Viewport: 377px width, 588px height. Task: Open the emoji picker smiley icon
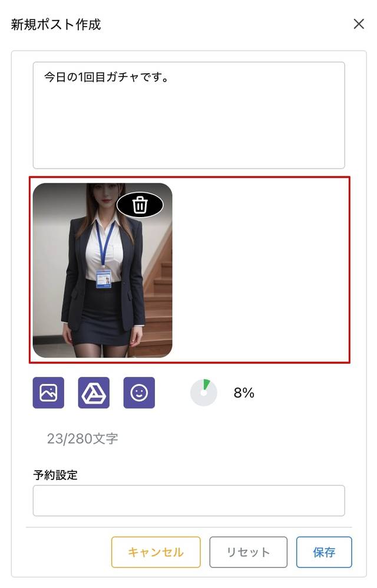[x=139, y=393]
